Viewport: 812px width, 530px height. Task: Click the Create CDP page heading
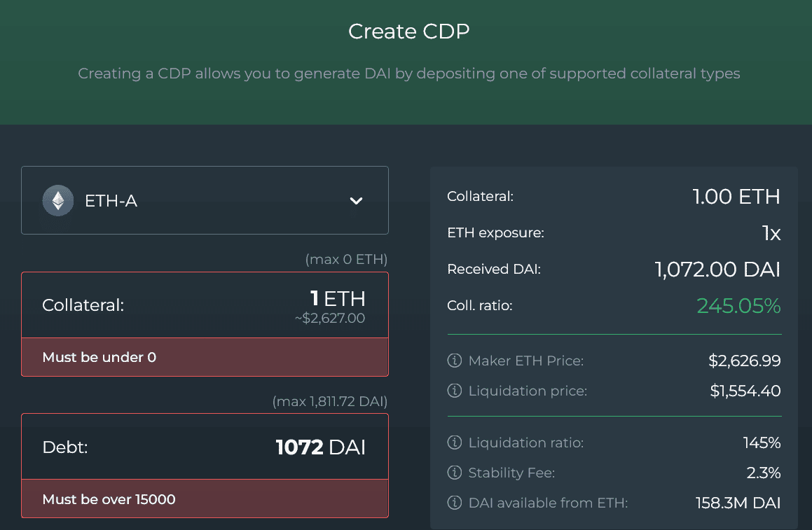409,32
